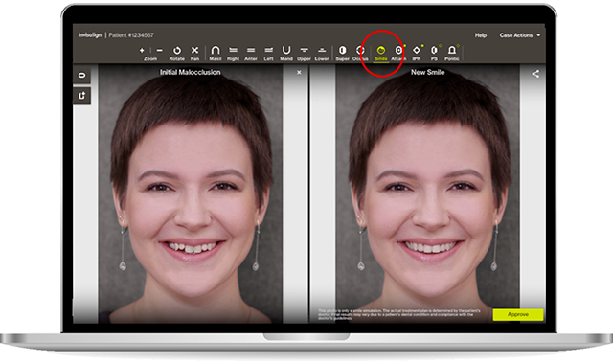Image resolution: width=613 pixels, height=364 pixels.
Task: Switch to Maxil arch view
Action: tap(215, 54)
